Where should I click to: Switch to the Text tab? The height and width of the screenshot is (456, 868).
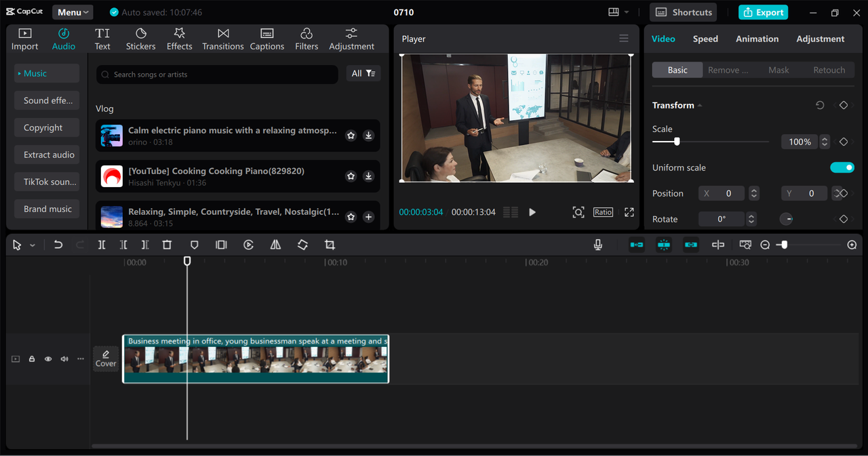pos(102,39)
